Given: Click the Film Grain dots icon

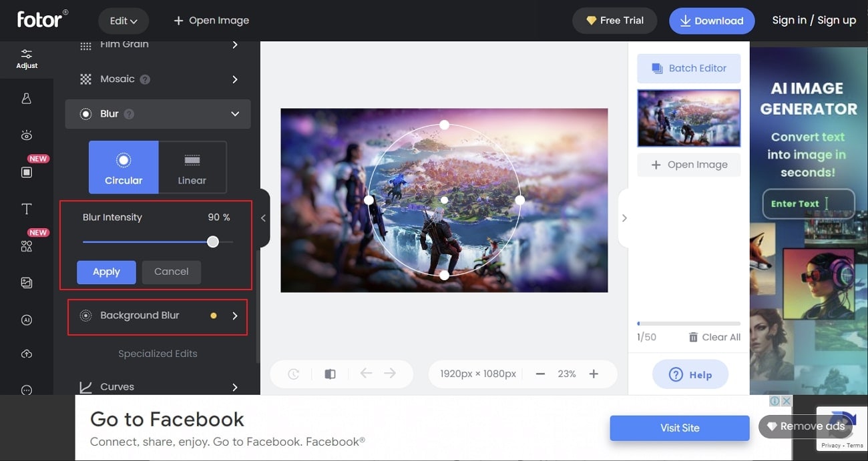Looking at the screenshot, I should (85, 45).
